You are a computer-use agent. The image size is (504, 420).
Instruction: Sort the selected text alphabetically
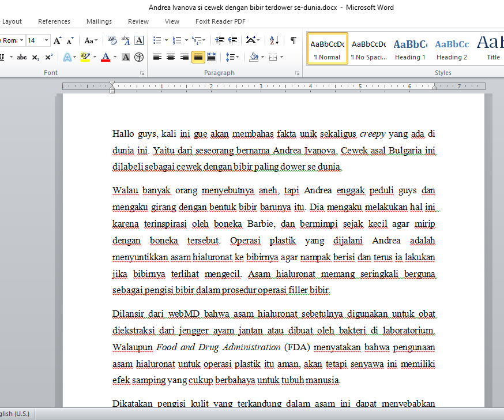[274, 40]
